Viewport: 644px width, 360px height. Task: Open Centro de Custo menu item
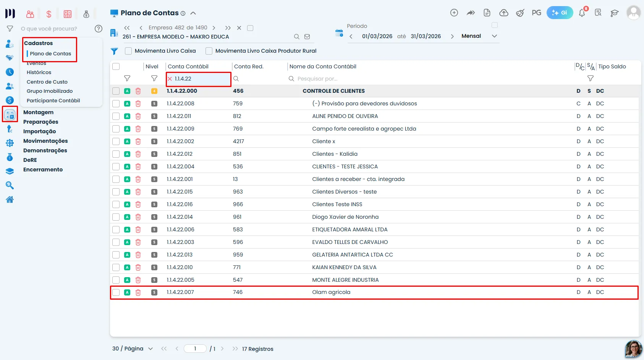47,82
